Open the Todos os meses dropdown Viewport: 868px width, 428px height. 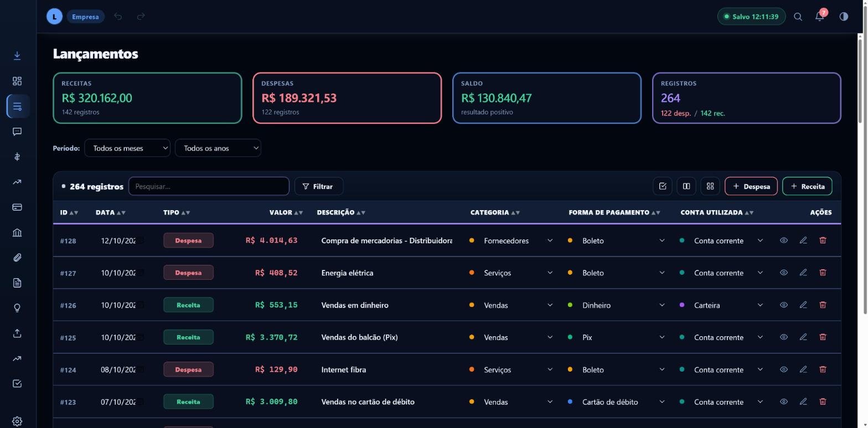127,148
